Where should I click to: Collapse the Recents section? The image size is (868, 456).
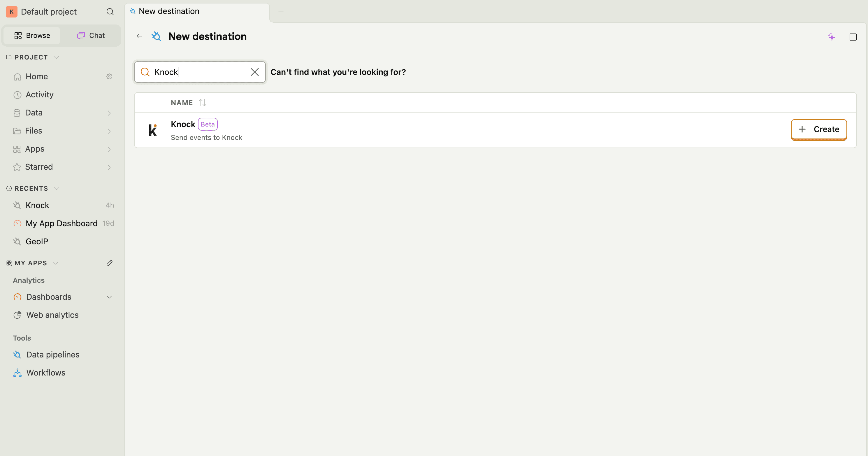tap(56, 188)
